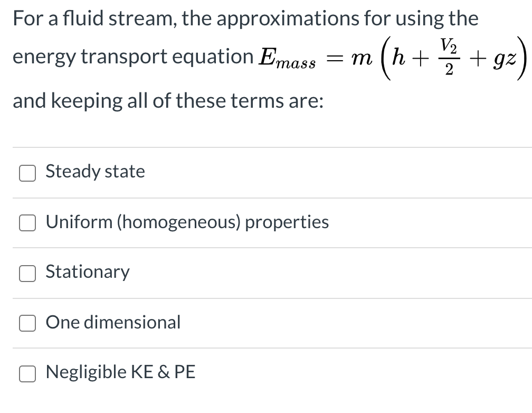Viewport: 532px width, 413px height.
Task: Check the Negligible KE & PE checkbox
Action: pyautogui.click(x=27, y=373)
